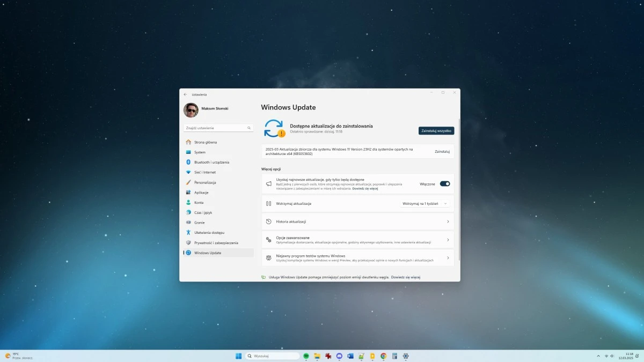
Task: Open Granie settings via the gamepad icon
Action: [188, 223]
